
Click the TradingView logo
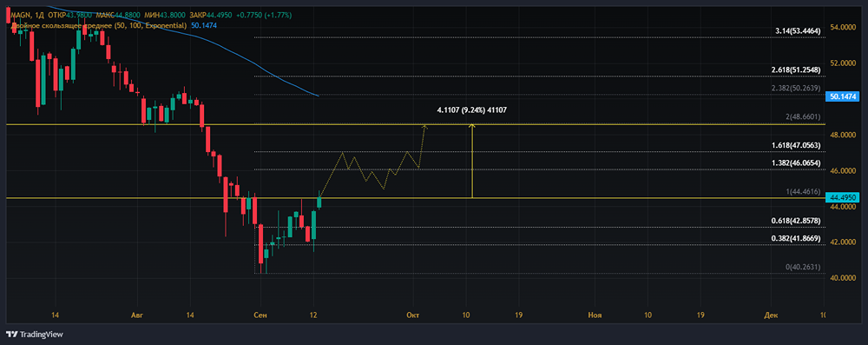[35, 334]
